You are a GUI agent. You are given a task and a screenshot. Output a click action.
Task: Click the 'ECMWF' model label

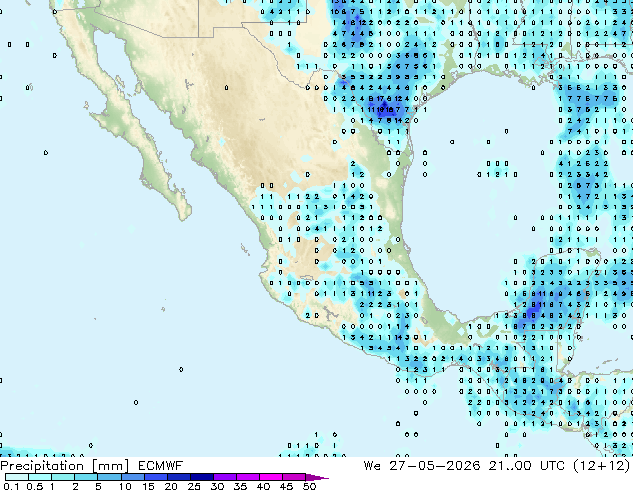click(x=161, y=466)
